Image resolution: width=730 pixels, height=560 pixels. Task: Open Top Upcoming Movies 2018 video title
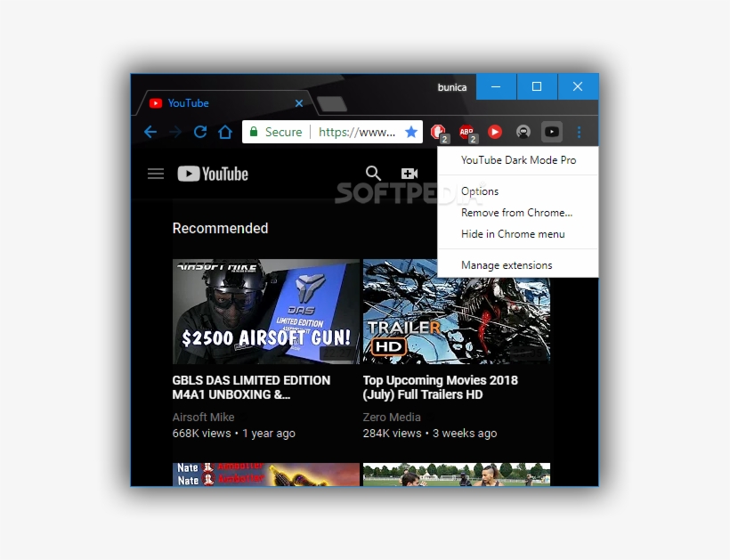click(440, 387)
